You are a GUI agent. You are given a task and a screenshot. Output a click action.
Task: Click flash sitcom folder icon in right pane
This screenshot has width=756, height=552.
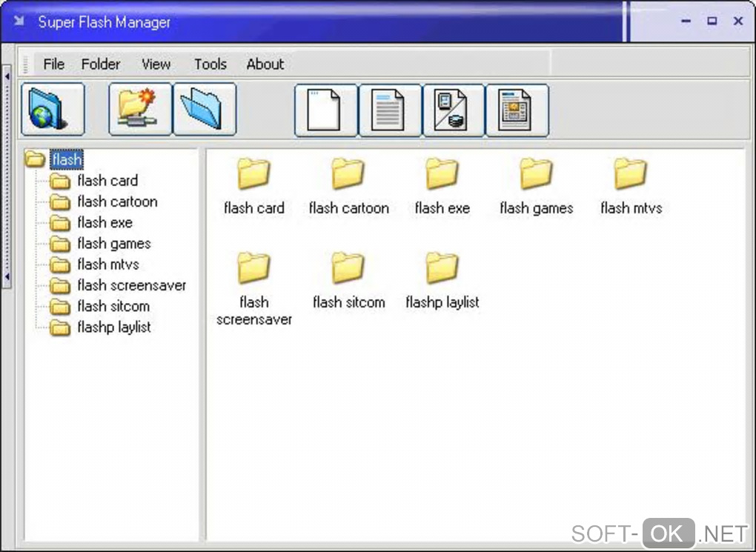348,267
